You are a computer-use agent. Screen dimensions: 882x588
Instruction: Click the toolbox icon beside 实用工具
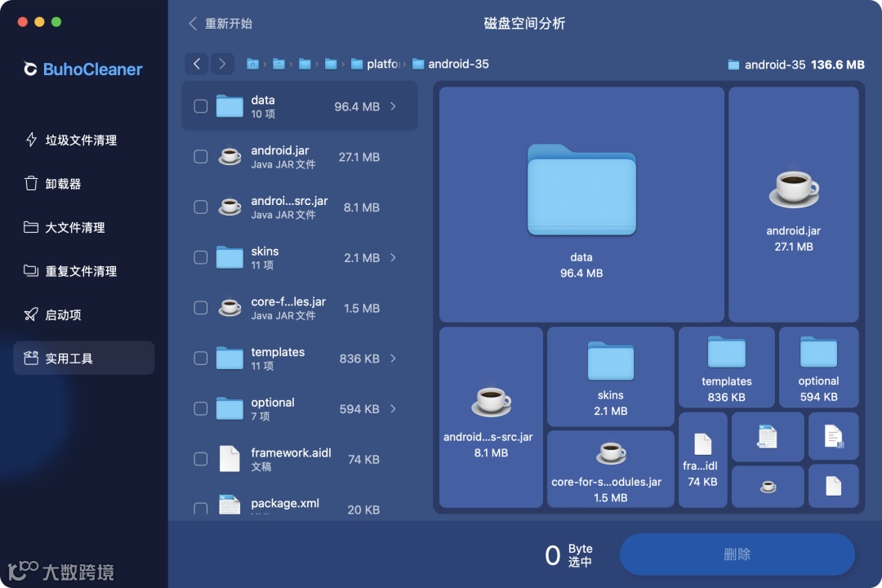pyautogui.click(x=31, y=358)
